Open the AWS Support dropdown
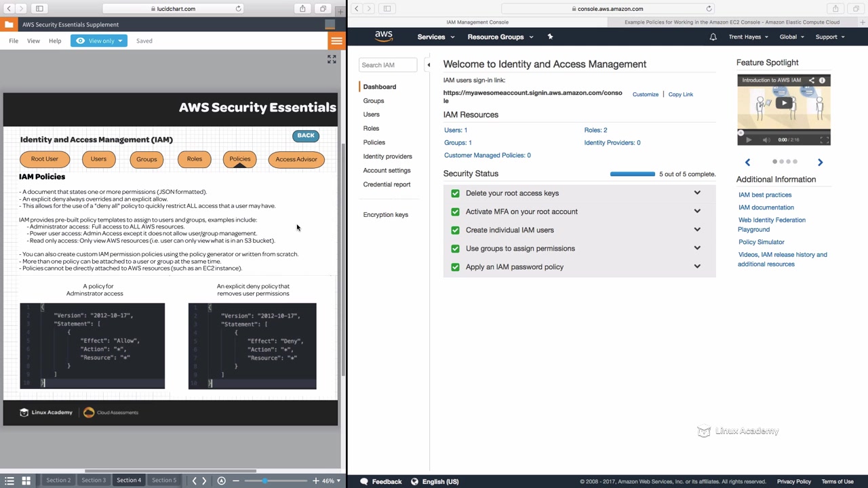The width and height of the screenshot is (868, 488). 830,37
